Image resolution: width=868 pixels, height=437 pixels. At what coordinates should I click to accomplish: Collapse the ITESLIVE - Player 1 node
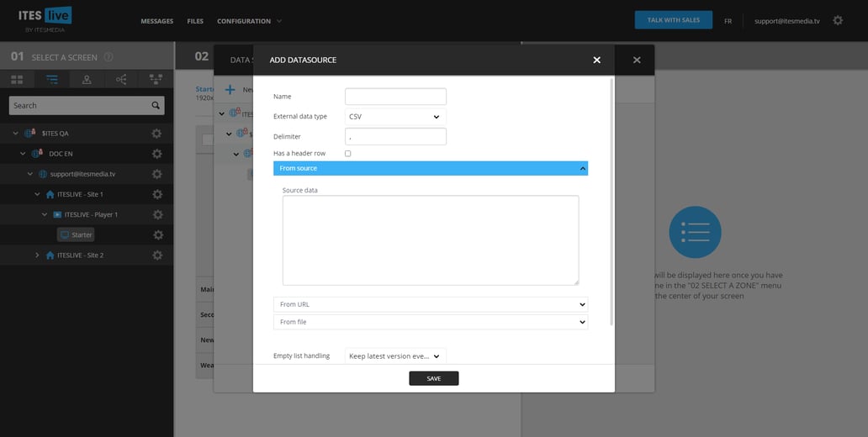click(x=45, y=214)
